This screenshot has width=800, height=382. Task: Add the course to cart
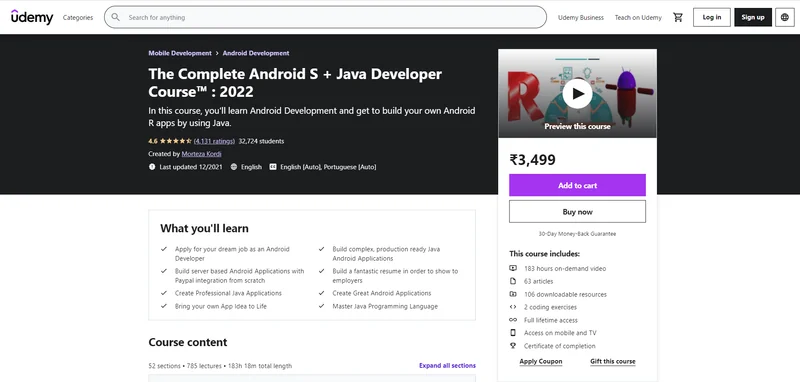point(577,185)
